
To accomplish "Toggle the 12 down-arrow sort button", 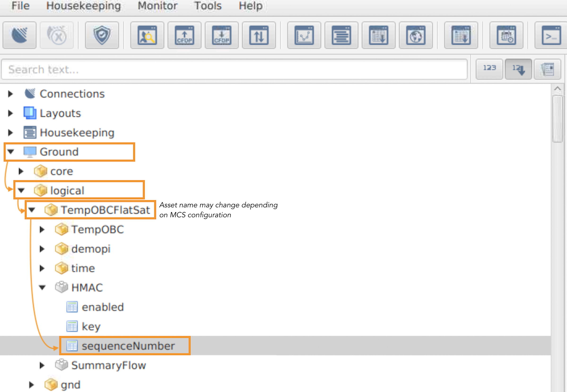I will (x=518, y=69).
